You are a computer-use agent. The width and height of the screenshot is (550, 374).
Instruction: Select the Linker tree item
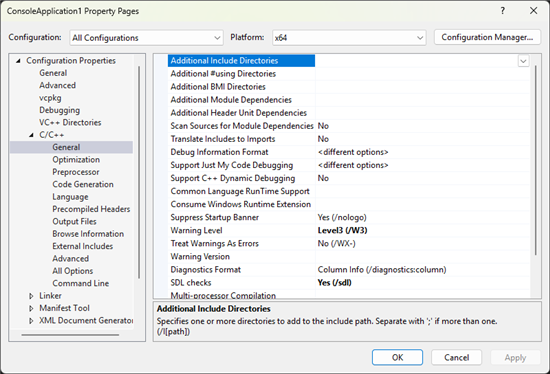[50, 296]
